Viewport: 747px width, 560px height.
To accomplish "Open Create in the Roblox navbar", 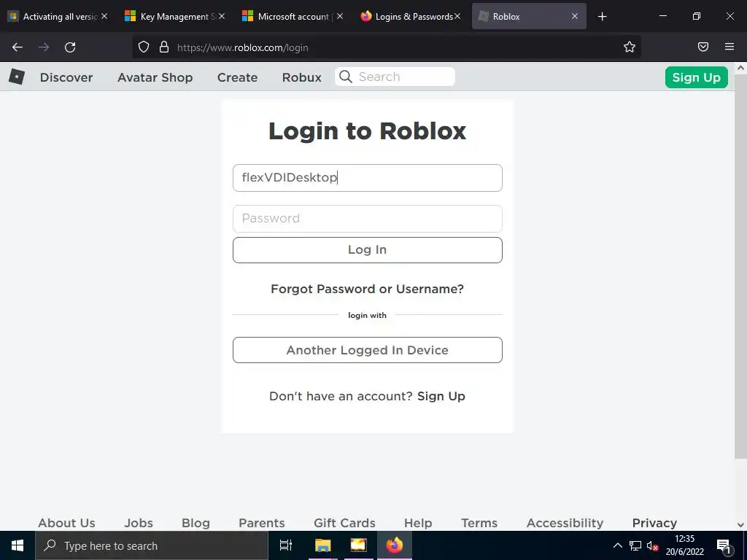I will 237,77.
